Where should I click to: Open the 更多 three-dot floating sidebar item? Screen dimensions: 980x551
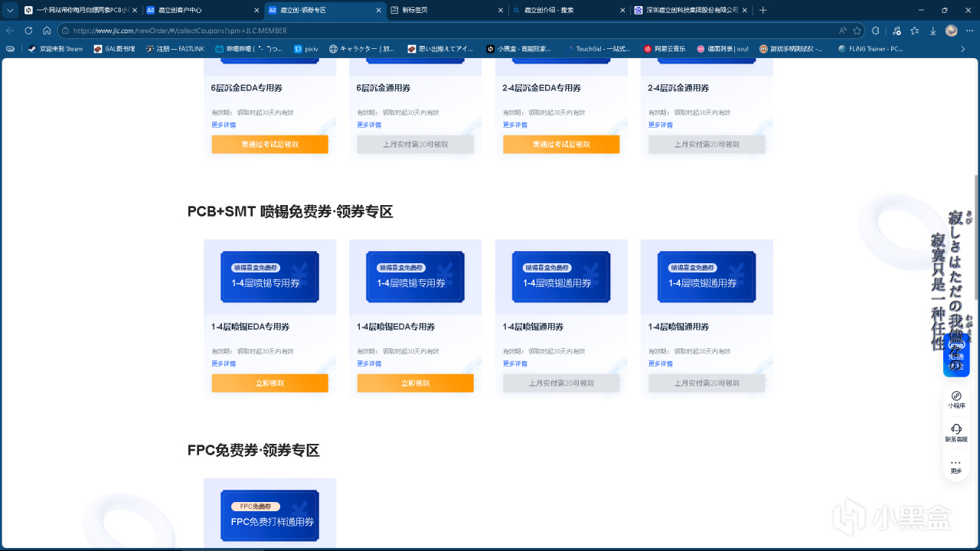pyautogui.click(x=956, y=466)
